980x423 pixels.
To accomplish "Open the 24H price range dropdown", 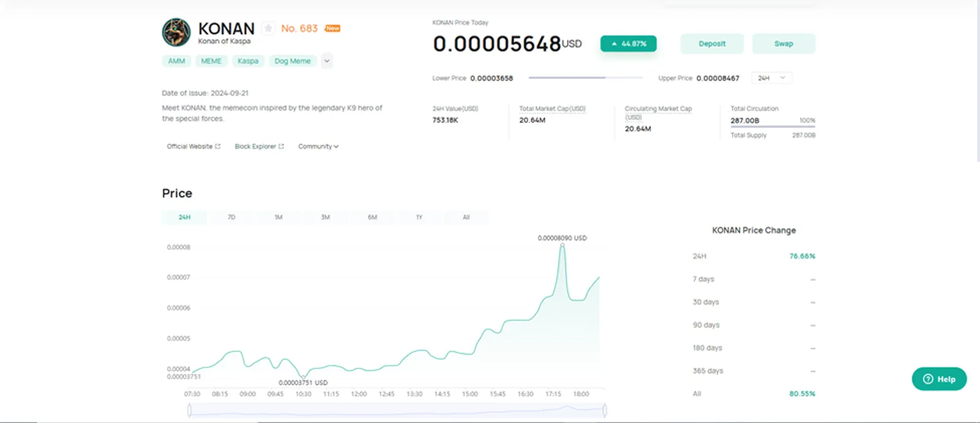I will coord(772,78).
